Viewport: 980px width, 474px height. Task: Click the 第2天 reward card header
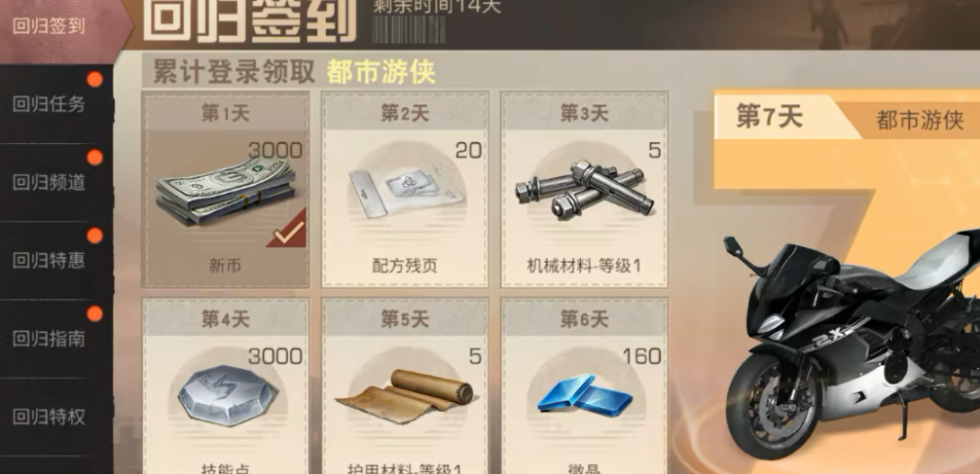(405, 113)
